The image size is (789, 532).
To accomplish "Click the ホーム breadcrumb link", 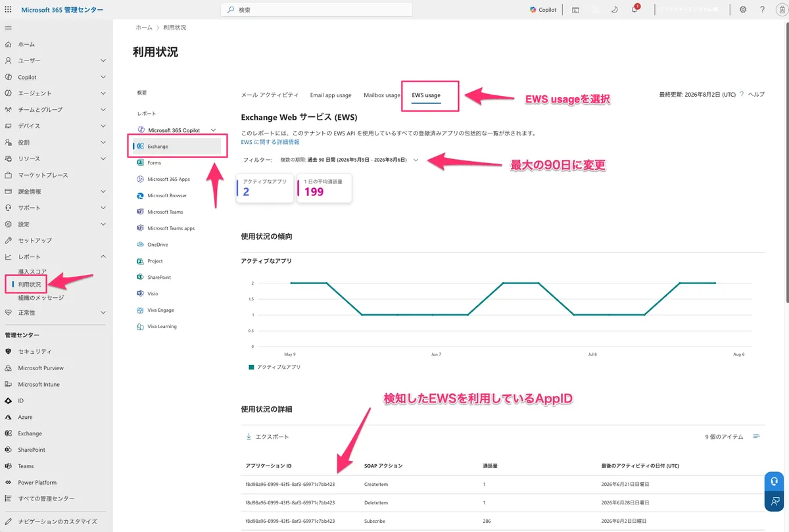I will pos(143,28).
